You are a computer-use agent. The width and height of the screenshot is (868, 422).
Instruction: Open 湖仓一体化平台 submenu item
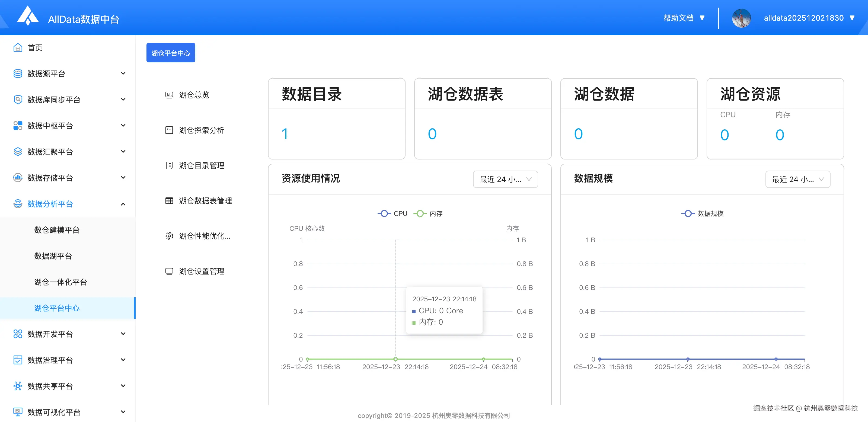pos(61,282)
